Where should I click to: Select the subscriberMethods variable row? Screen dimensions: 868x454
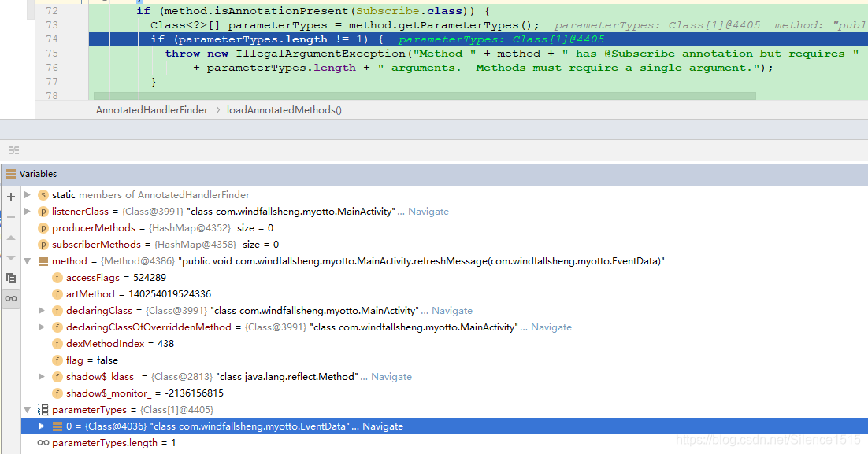[x=444, y=245]
